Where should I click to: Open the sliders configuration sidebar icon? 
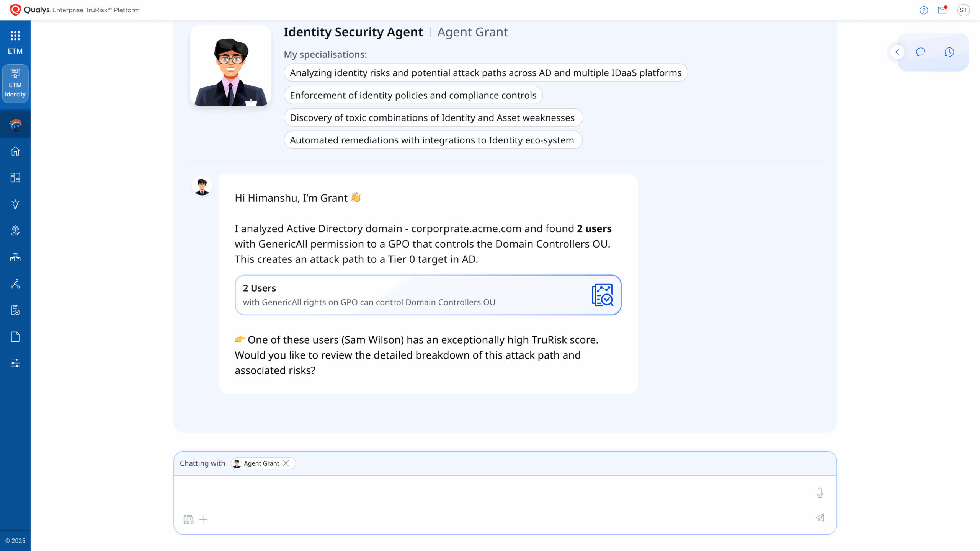click(15, 363)
